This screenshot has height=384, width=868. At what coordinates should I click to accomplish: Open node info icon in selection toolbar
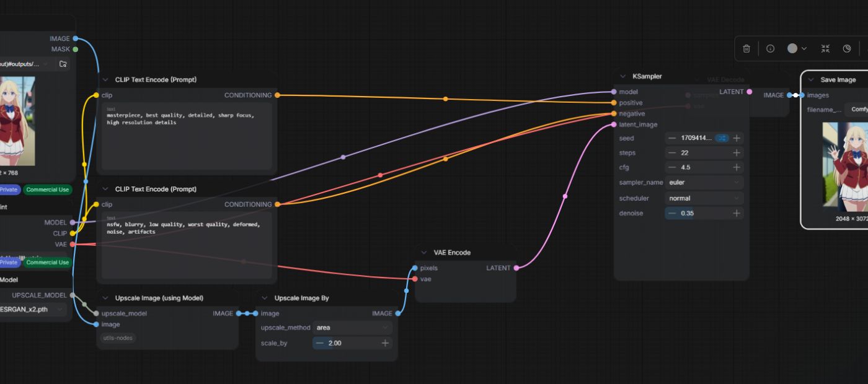(x=770, y=48)
